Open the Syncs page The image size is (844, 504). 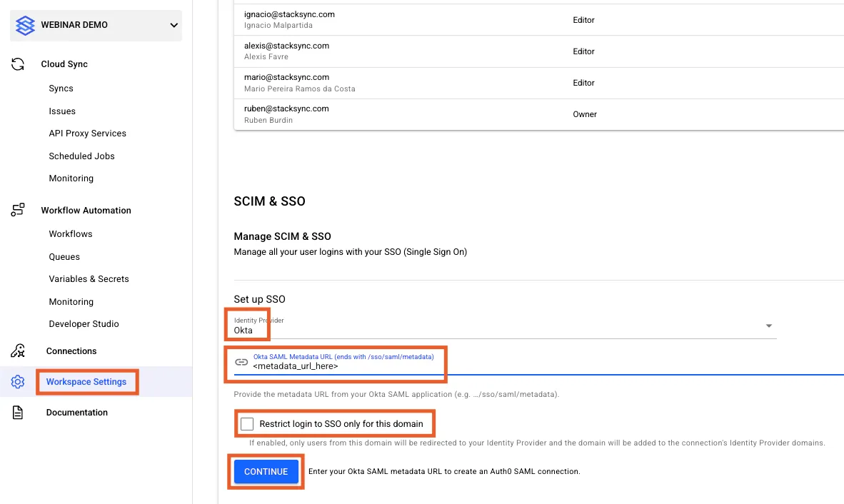click(61, 89)
